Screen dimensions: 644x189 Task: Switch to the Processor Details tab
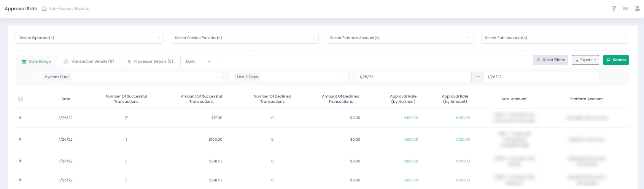tap(150, 61)
